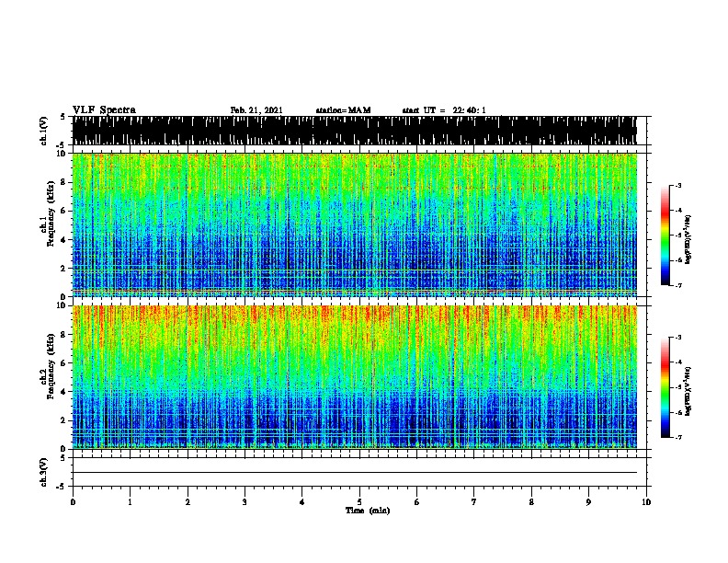Click the "2" kHz tick of ch.2 spectrogram

tap(63, 420)
